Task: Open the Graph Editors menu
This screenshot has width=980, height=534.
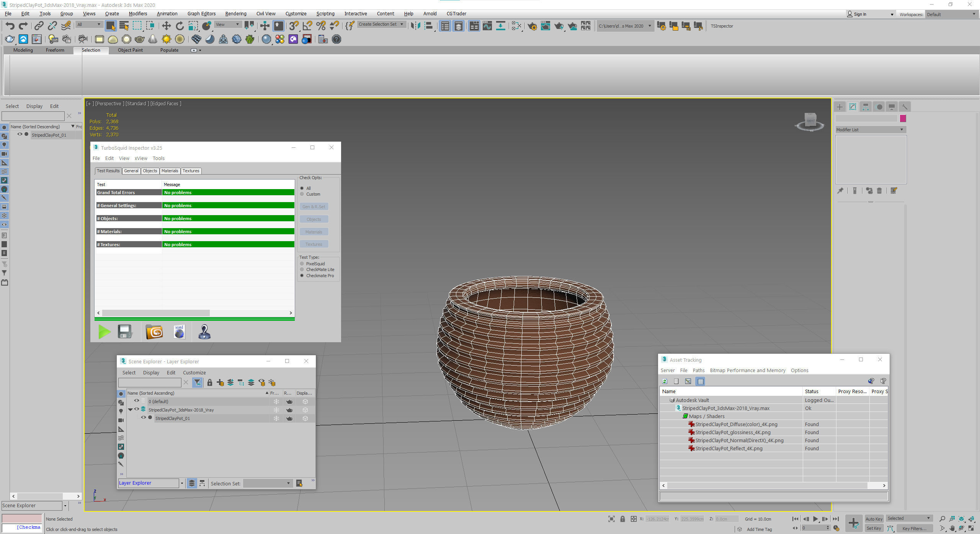Action: [x=201, y=14]
